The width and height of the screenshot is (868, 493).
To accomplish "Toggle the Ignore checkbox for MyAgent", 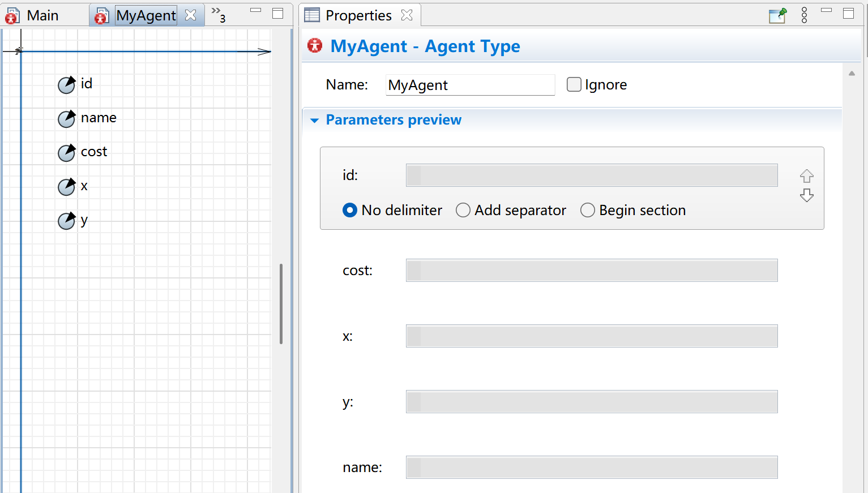I will 574,84.
